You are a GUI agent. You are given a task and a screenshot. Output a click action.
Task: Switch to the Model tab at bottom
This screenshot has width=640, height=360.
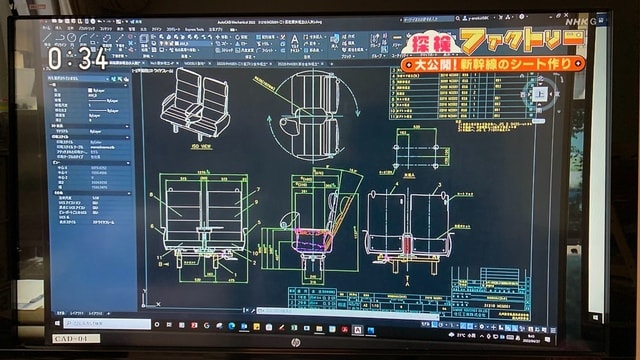point(60,313)
